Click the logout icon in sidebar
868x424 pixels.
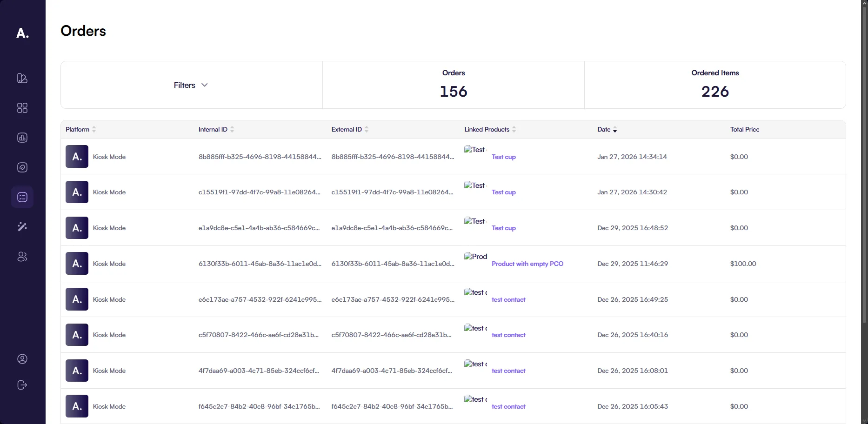click(x=22, y=385)
